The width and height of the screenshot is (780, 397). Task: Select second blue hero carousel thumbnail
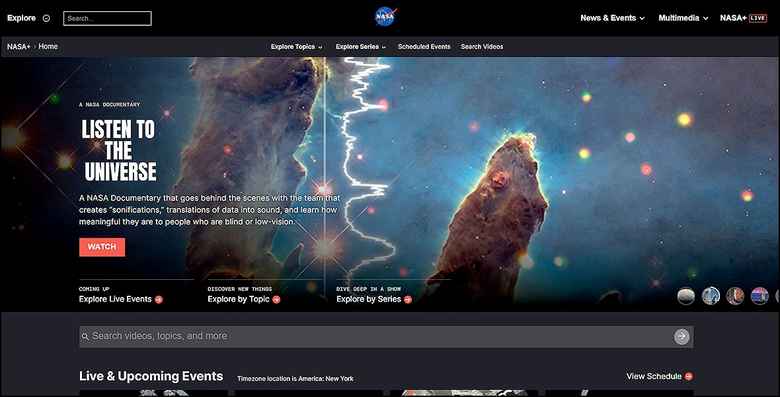[711, 296]
